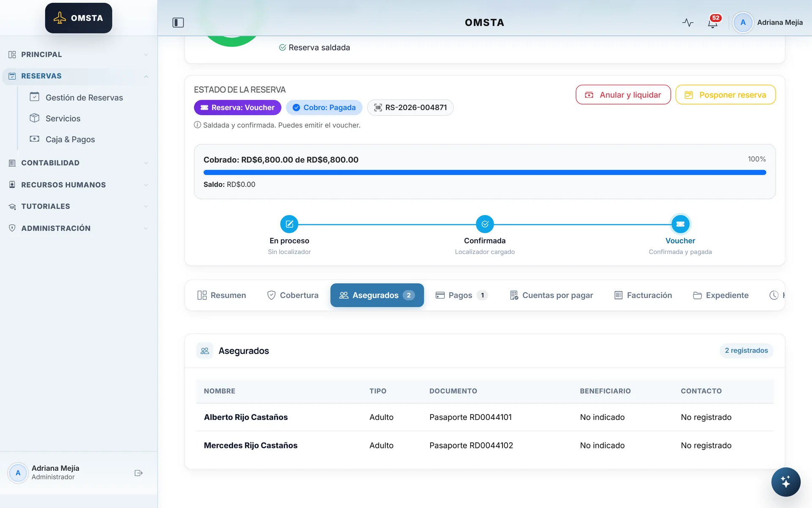This screenshot has width=812, height=508.
Task: Select the Asegurados tab
Action: pyautogui.click(x=377, y=295)
